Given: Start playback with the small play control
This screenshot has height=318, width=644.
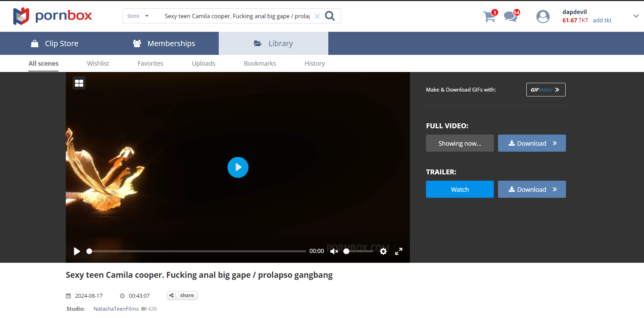Looking at the screenshot, I should 77,251.
